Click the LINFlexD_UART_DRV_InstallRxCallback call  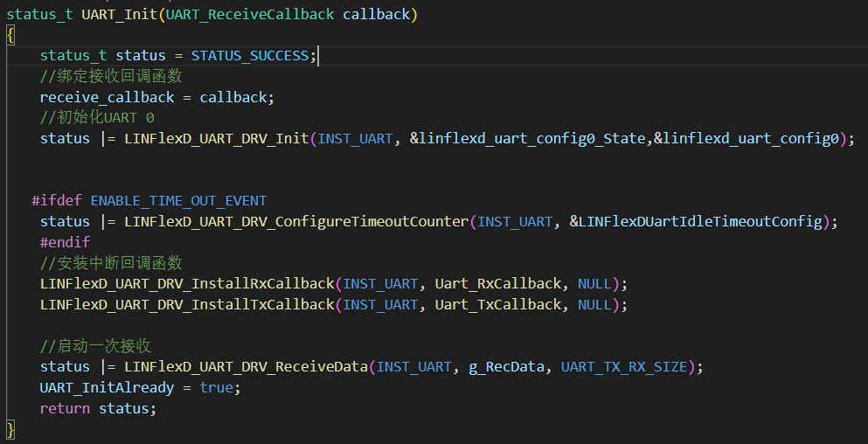[187, 284]
